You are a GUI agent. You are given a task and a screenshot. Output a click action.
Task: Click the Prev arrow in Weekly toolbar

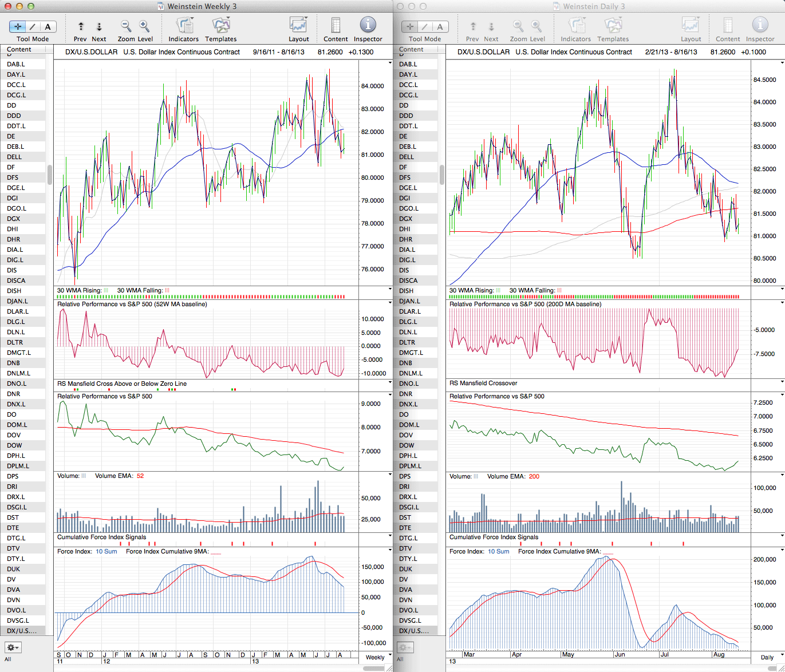[81, 26]
